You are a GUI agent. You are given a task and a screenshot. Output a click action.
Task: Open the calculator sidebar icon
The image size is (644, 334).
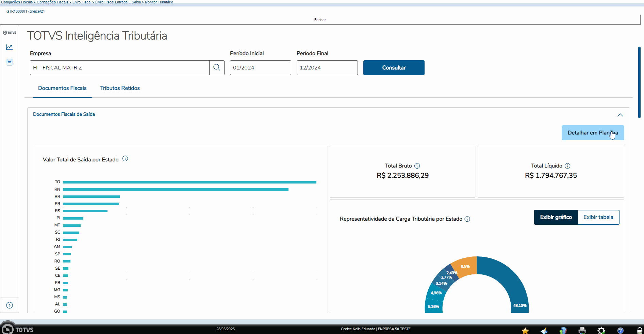coord(10,62)
